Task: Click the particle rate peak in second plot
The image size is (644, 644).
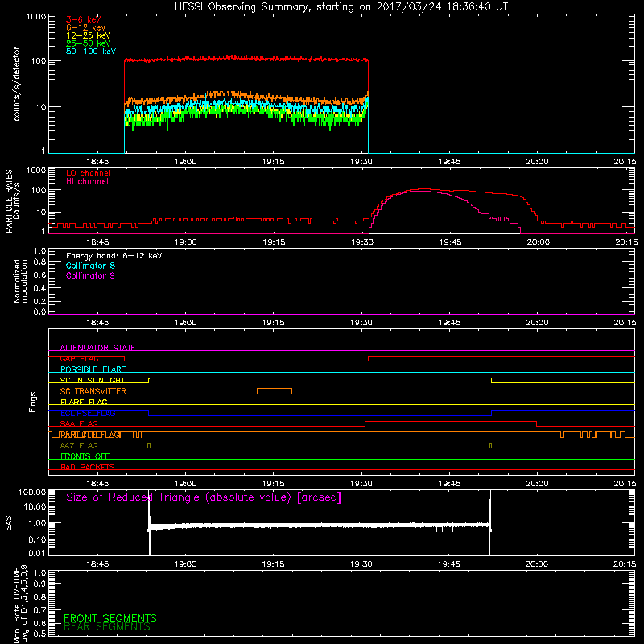Action: (x=423, y=189)
